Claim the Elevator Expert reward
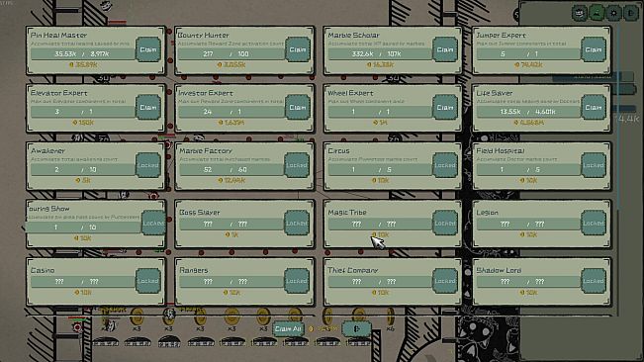 tap(147, 108)
